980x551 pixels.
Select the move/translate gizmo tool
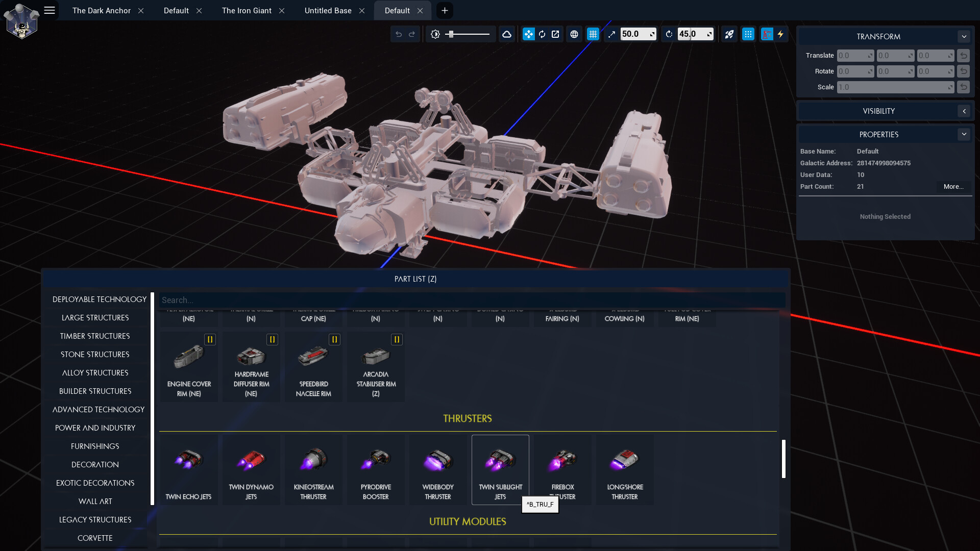click(x=528, y=34)
